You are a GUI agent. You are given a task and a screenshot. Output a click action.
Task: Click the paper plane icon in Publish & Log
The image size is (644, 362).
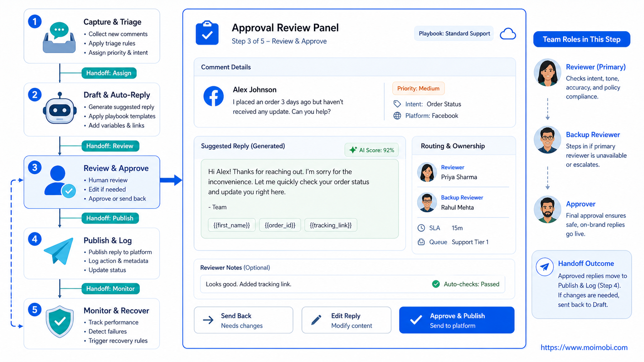59,251
